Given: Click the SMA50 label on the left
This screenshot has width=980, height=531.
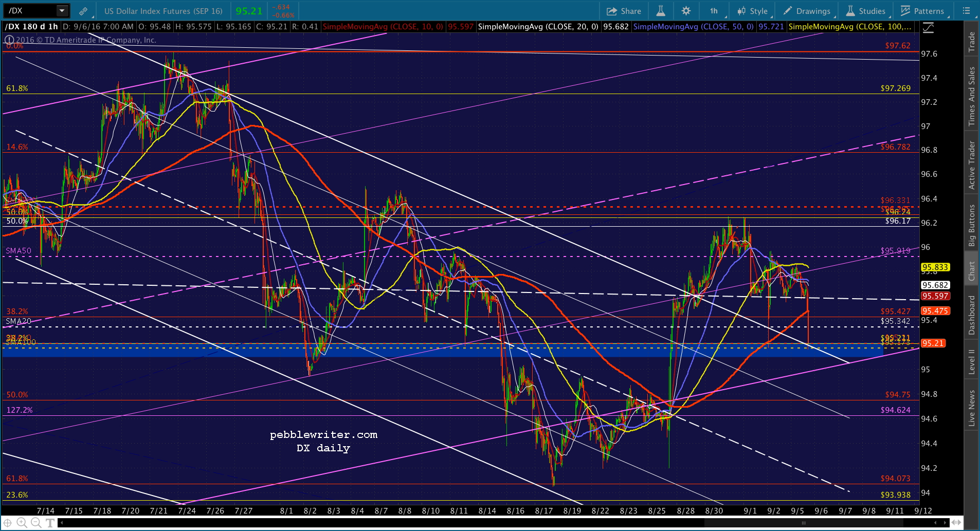Looking at the screenshot, I should click(x=19, y=251).
